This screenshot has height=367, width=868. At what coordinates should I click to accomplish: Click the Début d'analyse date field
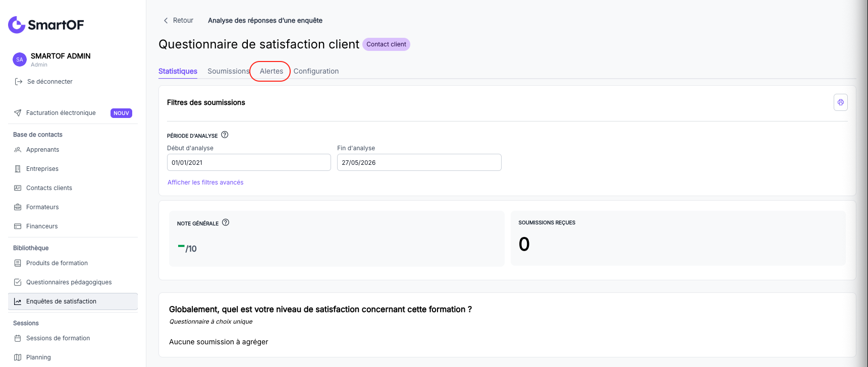tap(249, 162)
